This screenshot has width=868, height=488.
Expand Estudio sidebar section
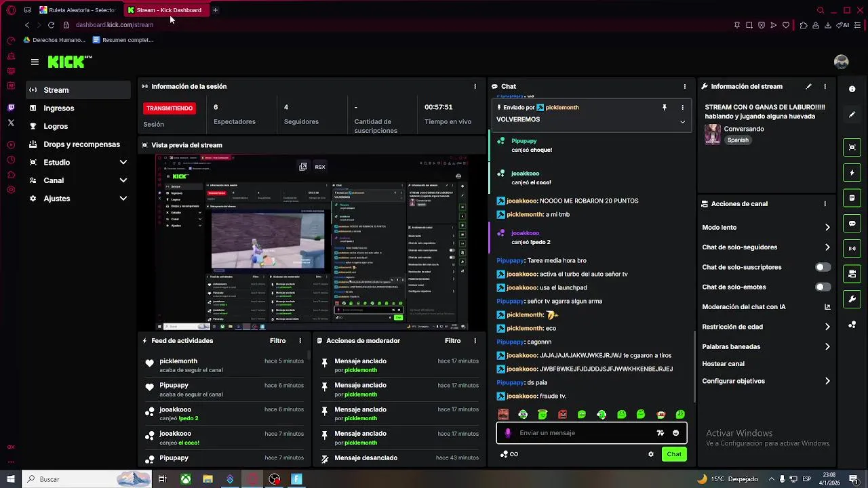click(123, 163)
